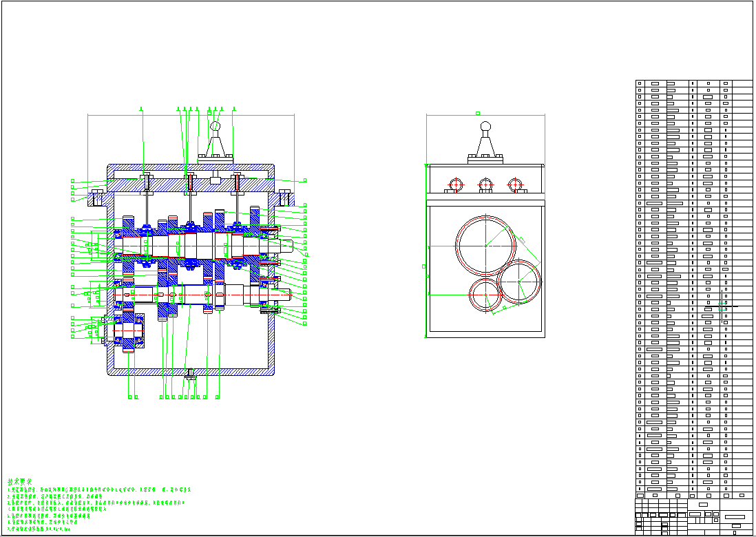The width and height of the screenshot is (756, 537).
Task: Click the left flange bolt on the housing
Action: pyautogui.click(x=96, y=198)
